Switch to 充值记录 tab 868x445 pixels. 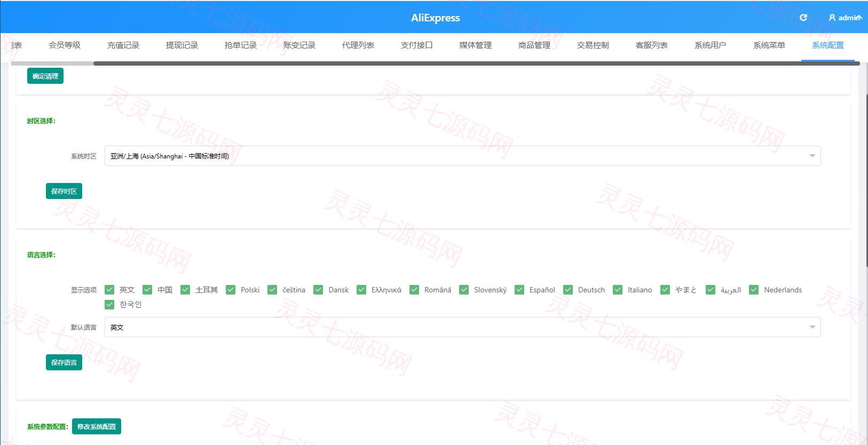[123, 45]
